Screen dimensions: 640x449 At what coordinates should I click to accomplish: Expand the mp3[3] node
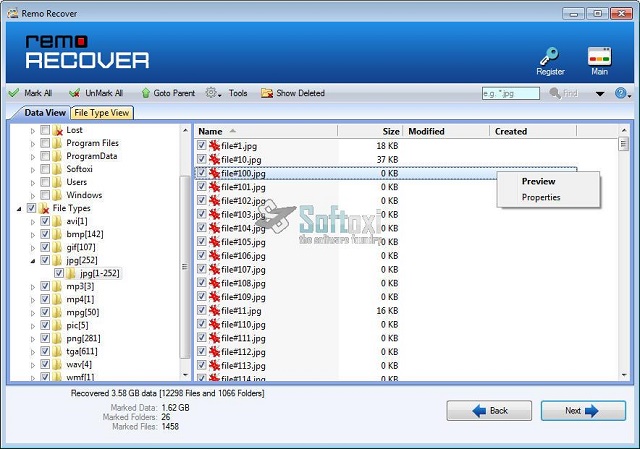pyautogui.click(x=33, y=287)
